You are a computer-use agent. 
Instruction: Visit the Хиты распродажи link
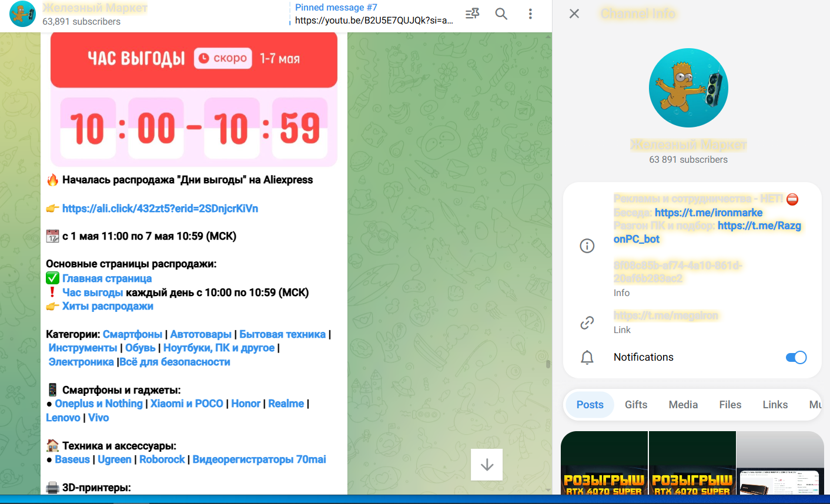[x=108, y=306]
